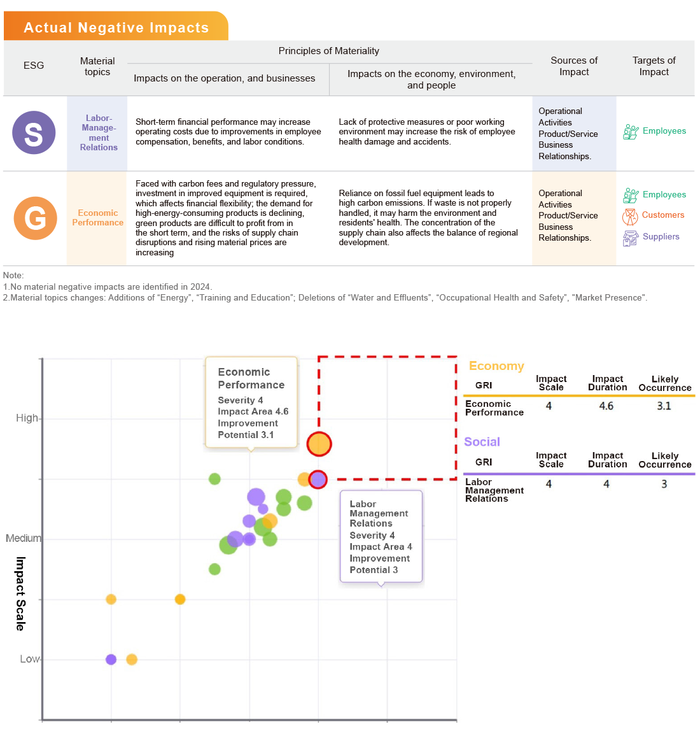Select Employees icon in Labor-Management Relations row
The image size is (700, 738).
coord(631,132)
